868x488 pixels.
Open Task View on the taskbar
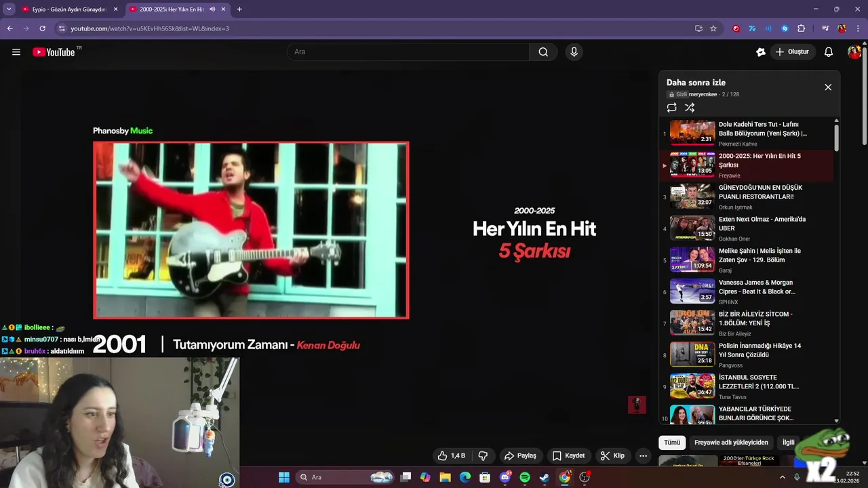[x=406, y=477]
